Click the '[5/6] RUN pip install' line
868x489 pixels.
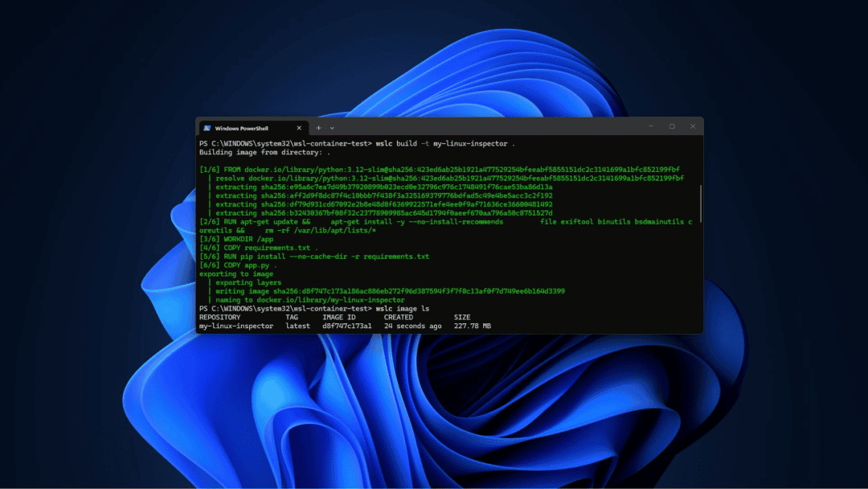point(314,257)
